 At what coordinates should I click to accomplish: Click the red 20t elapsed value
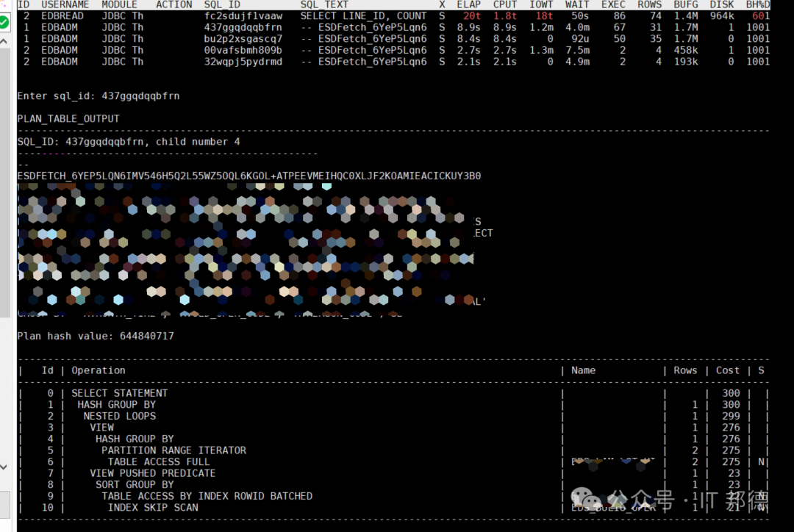472,15
